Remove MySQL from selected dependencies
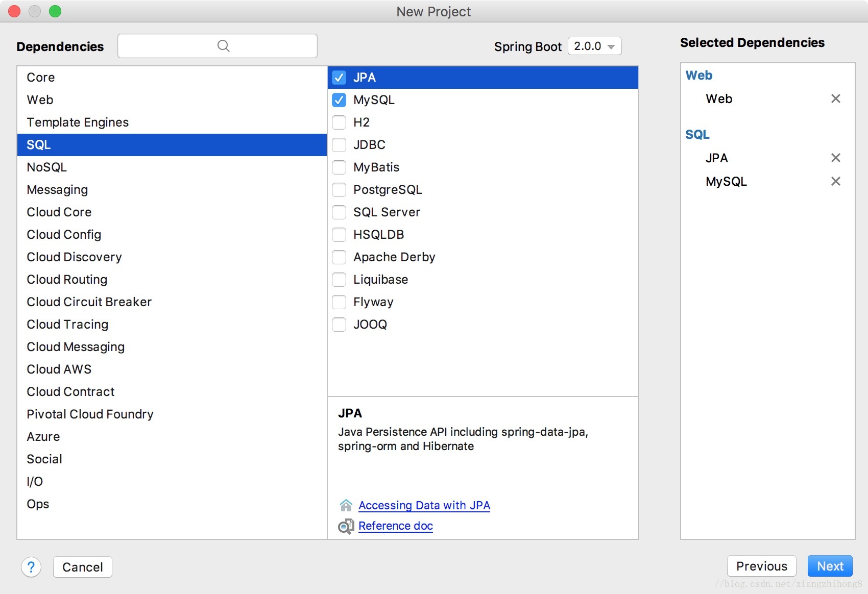This screenshot has width=868, height=594. (835, 181)
